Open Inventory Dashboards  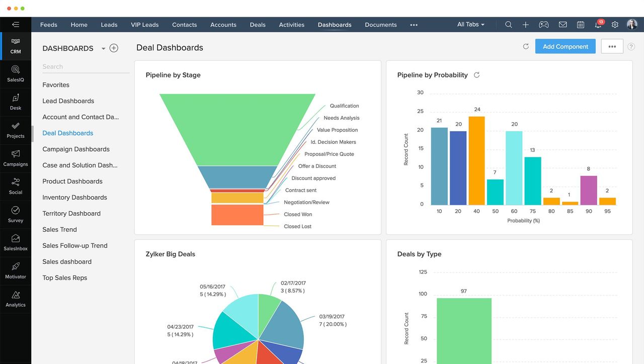point(74,198)
